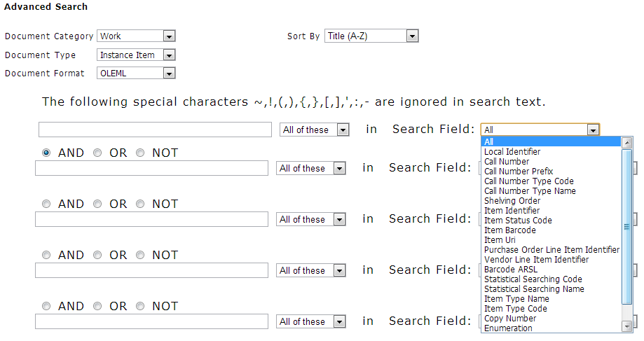This screenshot has width=644, height=341.
Task: Click the first search text field
Action: point(156,130)
